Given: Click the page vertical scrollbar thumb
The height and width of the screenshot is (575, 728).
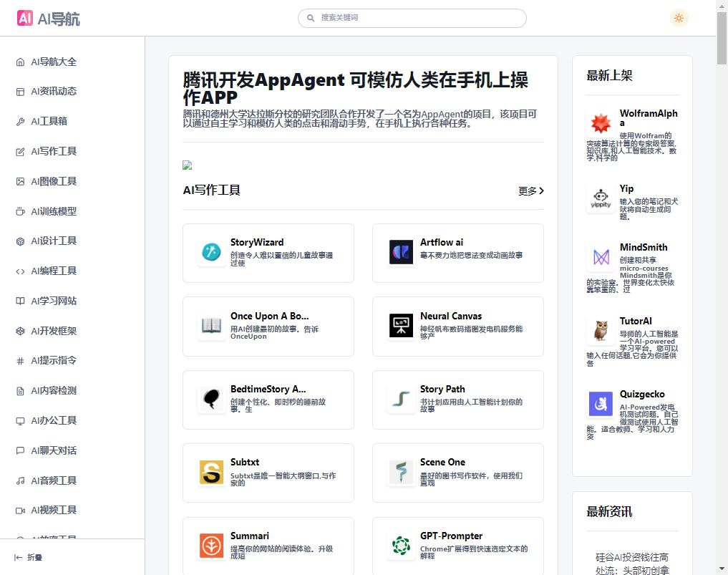Looking at the screenshot, I should click(x=722, y=37).
